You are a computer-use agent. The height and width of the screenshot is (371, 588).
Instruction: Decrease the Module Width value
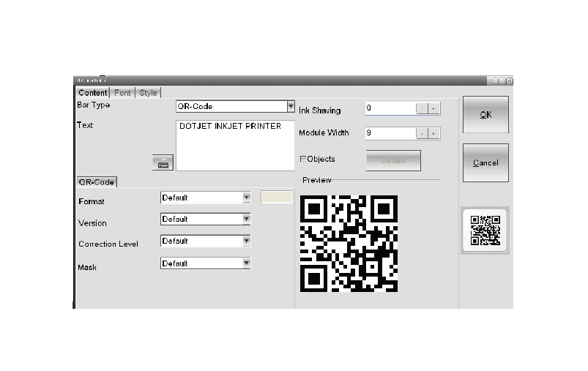pos(422,133)
